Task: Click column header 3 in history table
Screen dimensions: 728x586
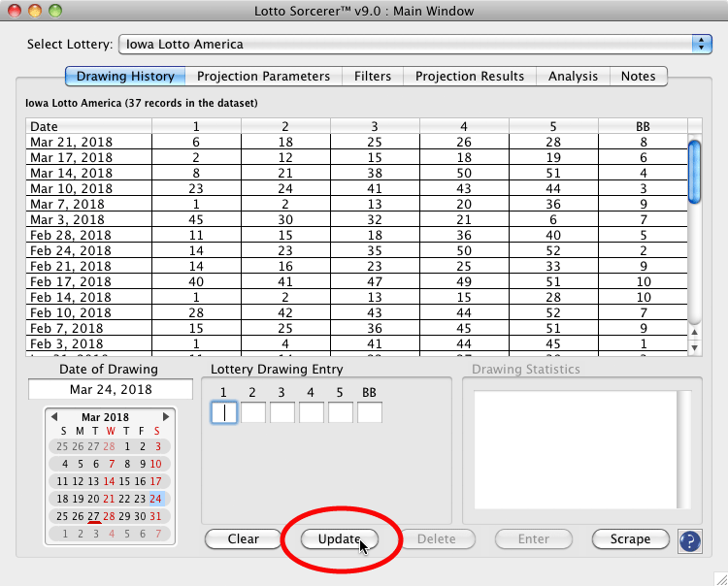Action: click(375, 126)
